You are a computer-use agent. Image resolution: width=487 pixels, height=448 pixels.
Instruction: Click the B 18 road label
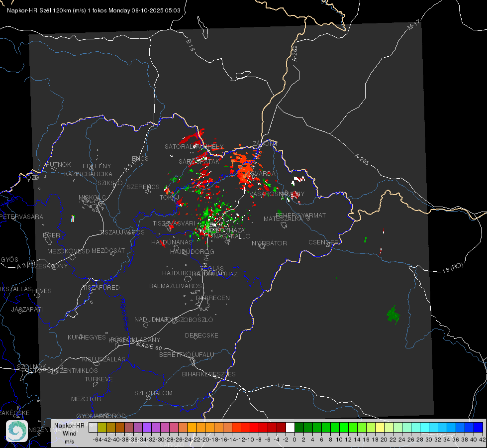coord(191,45)
